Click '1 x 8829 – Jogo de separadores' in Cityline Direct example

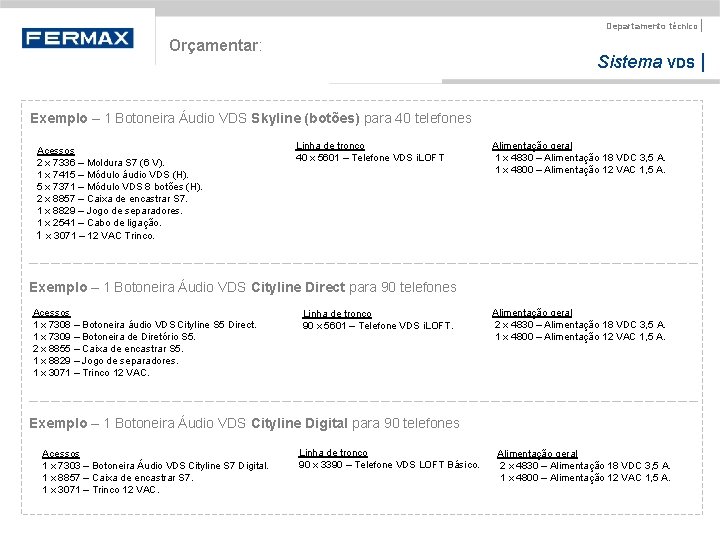coord(106,360)
